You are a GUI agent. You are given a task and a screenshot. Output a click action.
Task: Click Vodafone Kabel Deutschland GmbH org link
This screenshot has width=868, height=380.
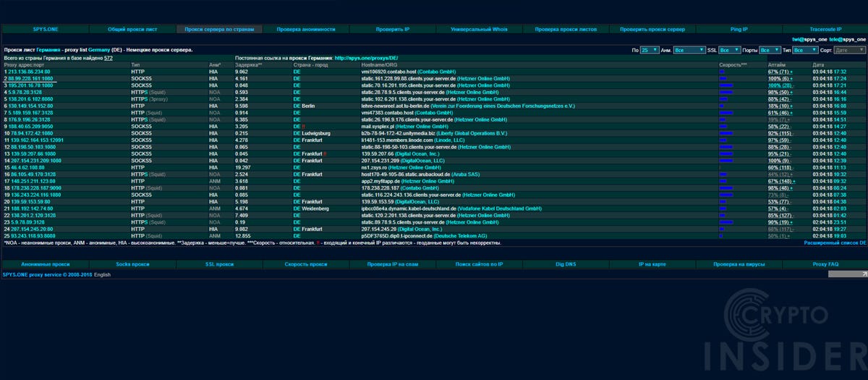coord(500,208)
